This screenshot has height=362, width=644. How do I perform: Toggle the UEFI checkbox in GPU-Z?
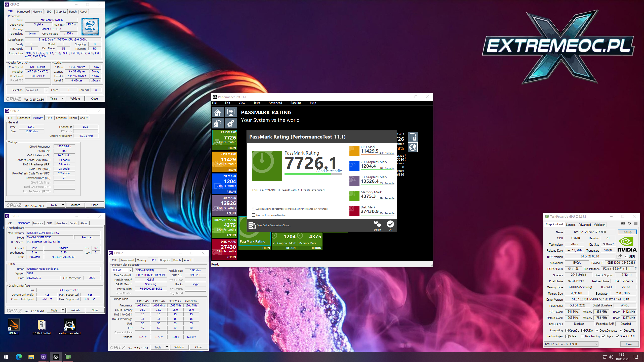(626, 257)
